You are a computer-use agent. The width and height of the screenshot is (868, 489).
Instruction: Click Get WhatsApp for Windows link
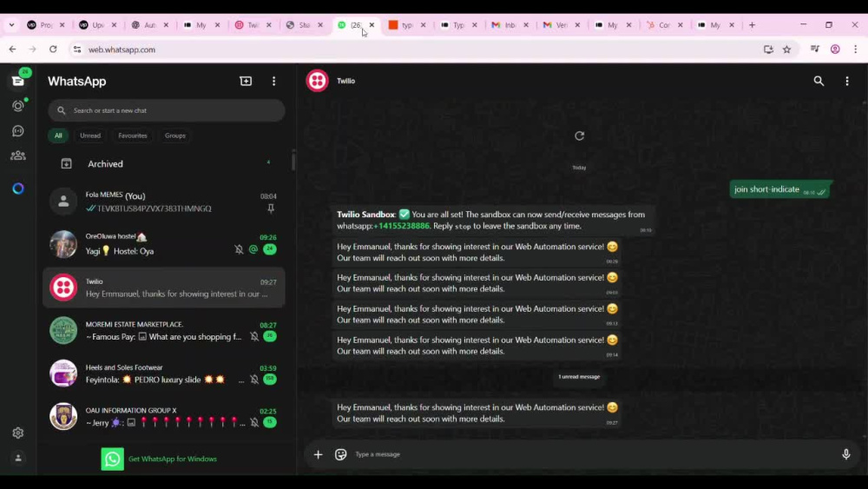pos(172,459)
